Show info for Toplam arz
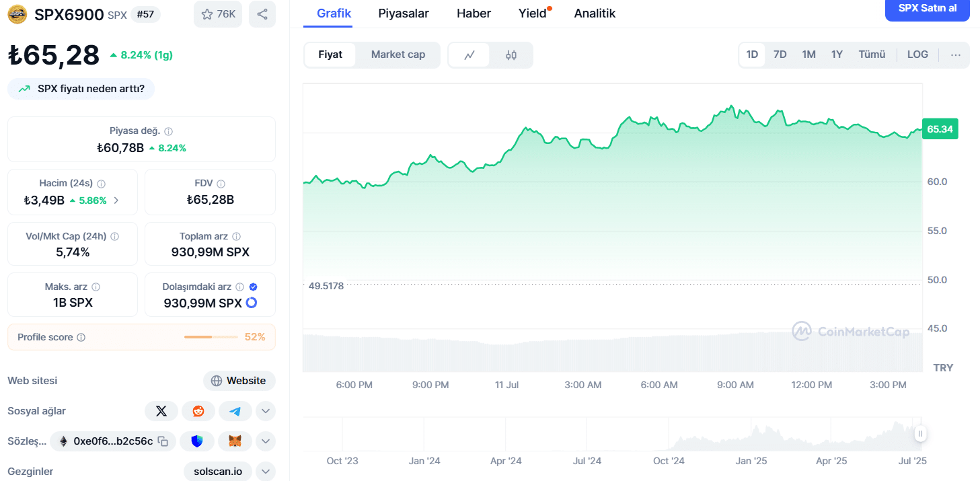Screen dimensions: 980x481 (x=236, y=237)
